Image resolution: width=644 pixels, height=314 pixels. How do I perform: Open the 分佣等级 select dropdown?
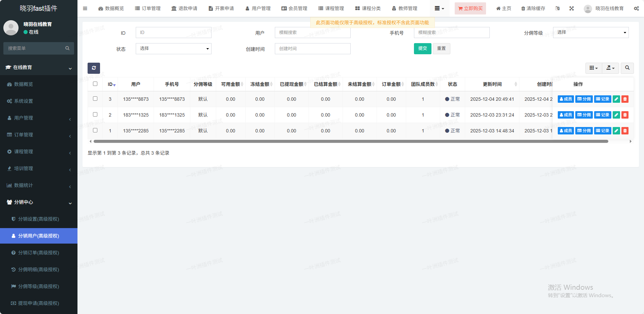(x=590, y=33)
